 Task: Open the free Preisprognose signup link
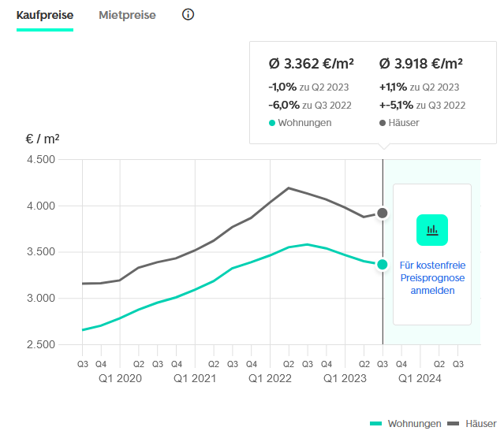431,278
